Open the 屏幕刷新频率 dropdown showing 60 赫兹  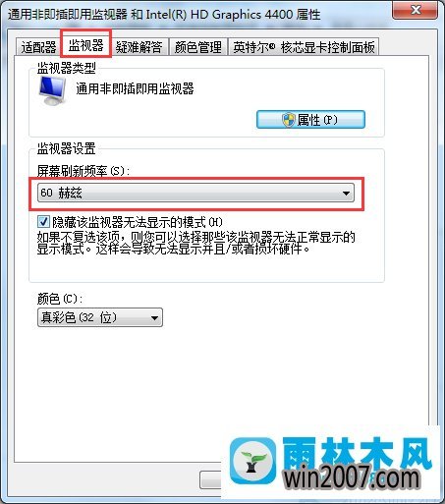point(195,193)
